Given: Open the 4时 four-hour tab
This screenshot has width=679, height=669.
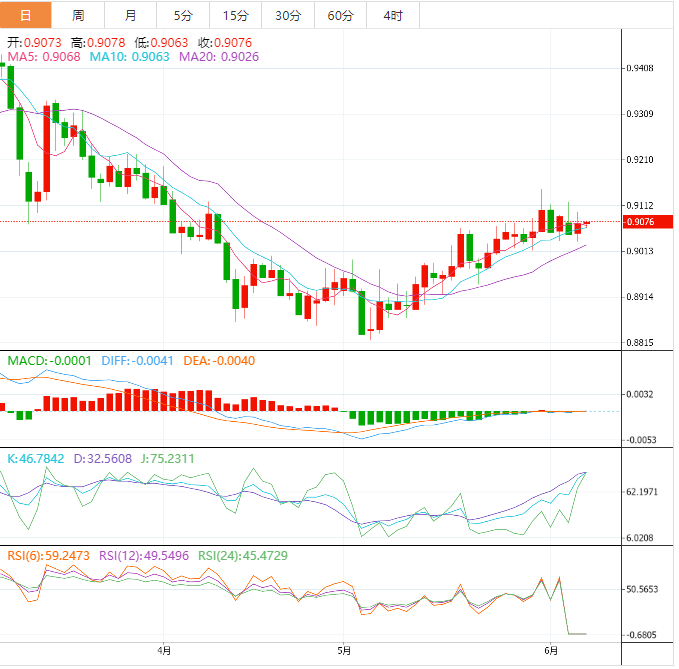Looking at the screenshot, I should point(393,15).
